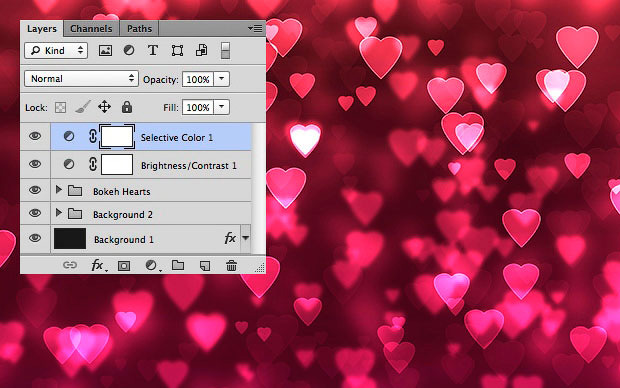
Task: Filter for type layers icon
Action: (x=153, y=50)
